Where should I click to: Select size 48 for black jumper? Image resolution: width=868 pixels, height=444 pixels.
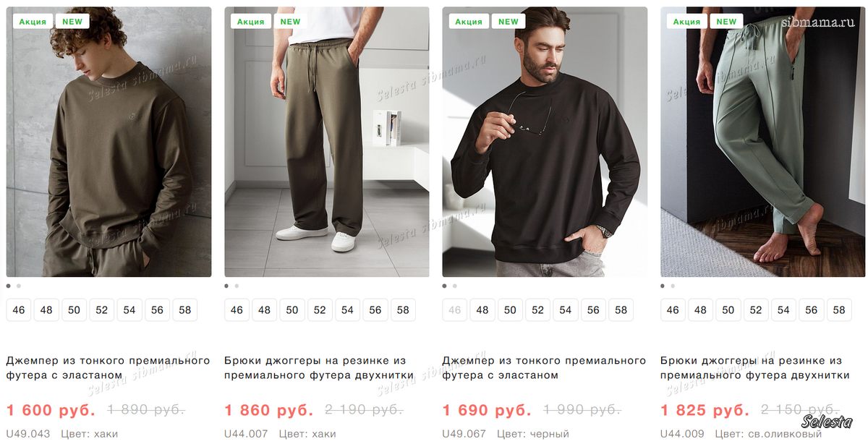tap(482, 309)
